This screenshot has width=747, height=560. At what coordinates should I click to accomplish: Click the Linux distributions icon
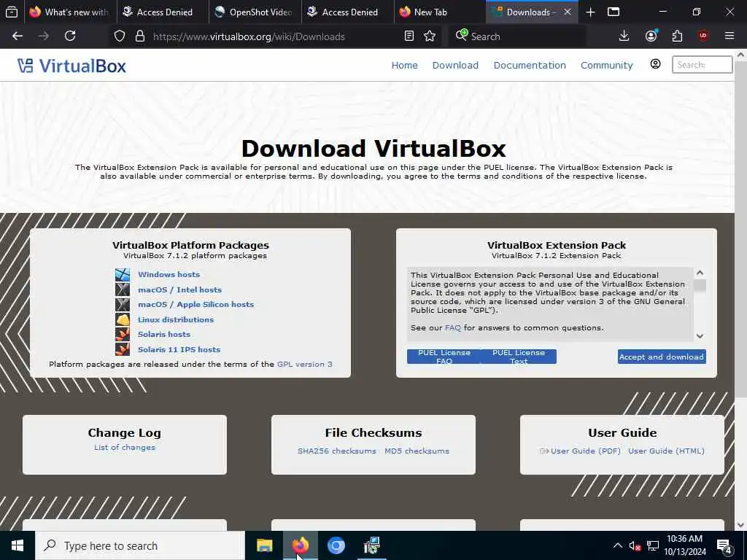(x=123, y=319)
